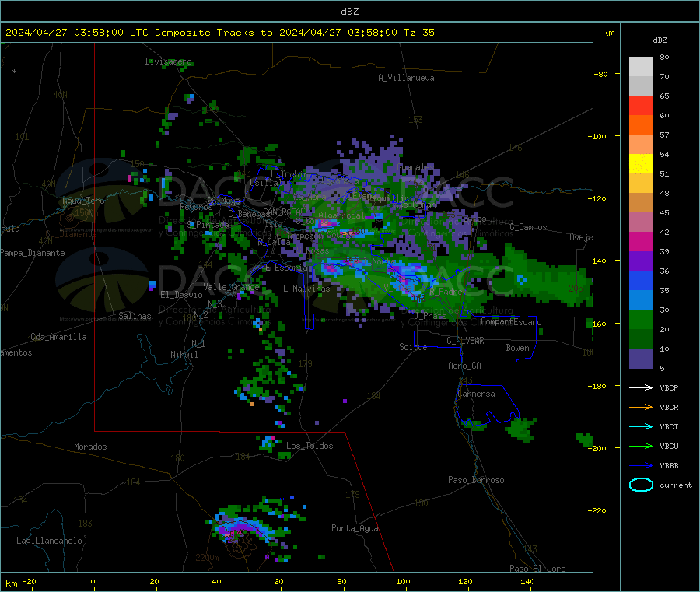Screen dimensions: 700x592
Task: Click the -200 km axis tick label
Action: click(597, 448)
